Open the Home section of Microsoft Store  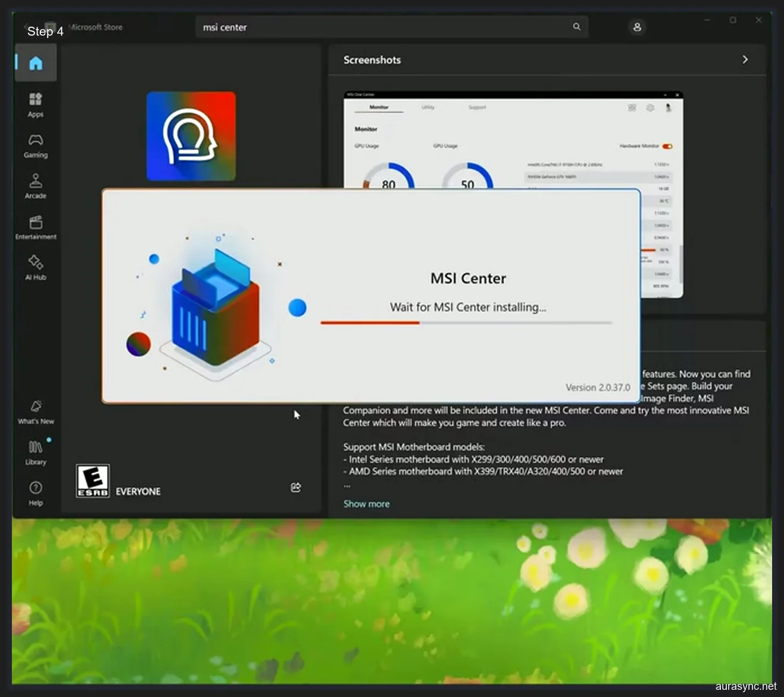tap(35, 62)
